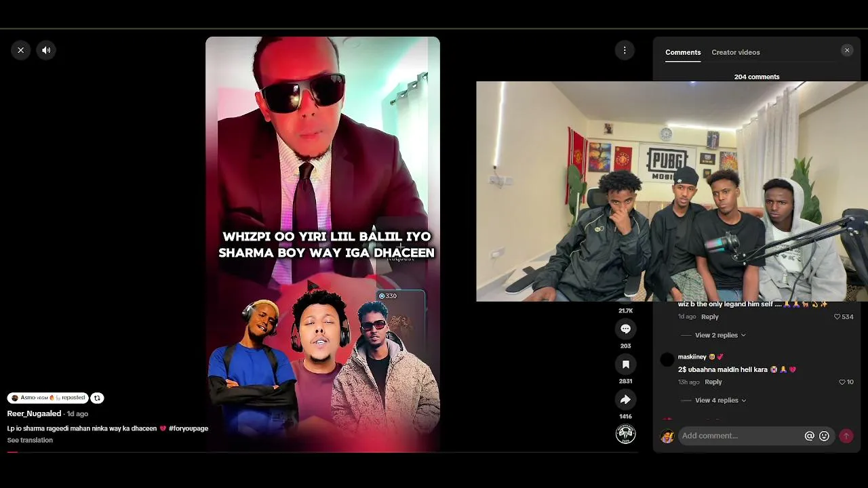Click the '21.7K' likes count
The image size is (868, 488).
coord(625,310)
